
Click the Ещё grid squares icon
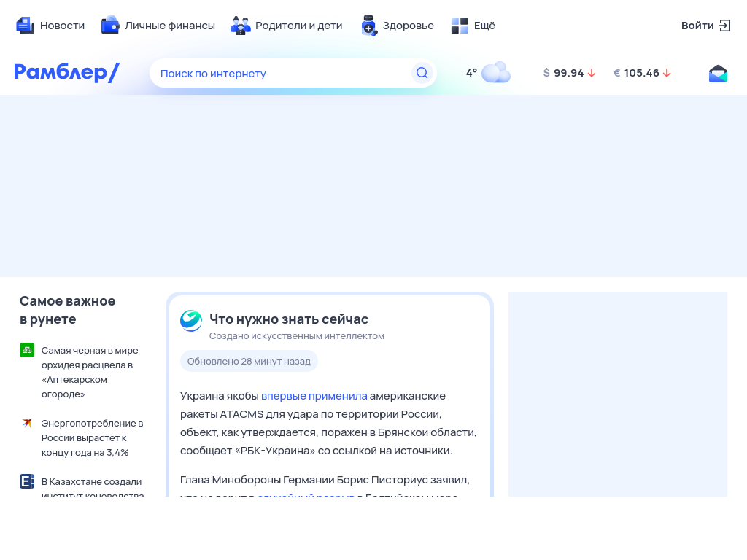(460, 26)
